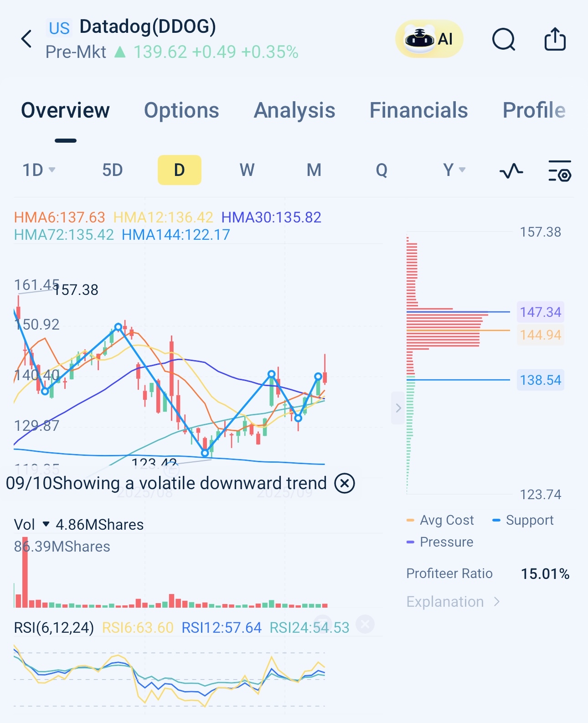Collapse the cost distribution side panel
Screen dimensions: 588x723
click(x=398, y=408)
